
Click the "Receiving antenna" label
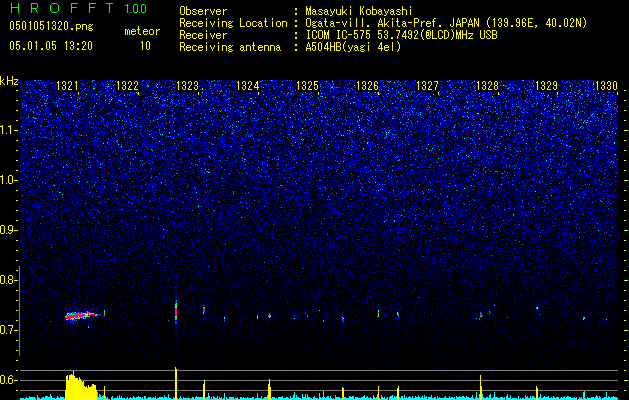click(230, 47)
